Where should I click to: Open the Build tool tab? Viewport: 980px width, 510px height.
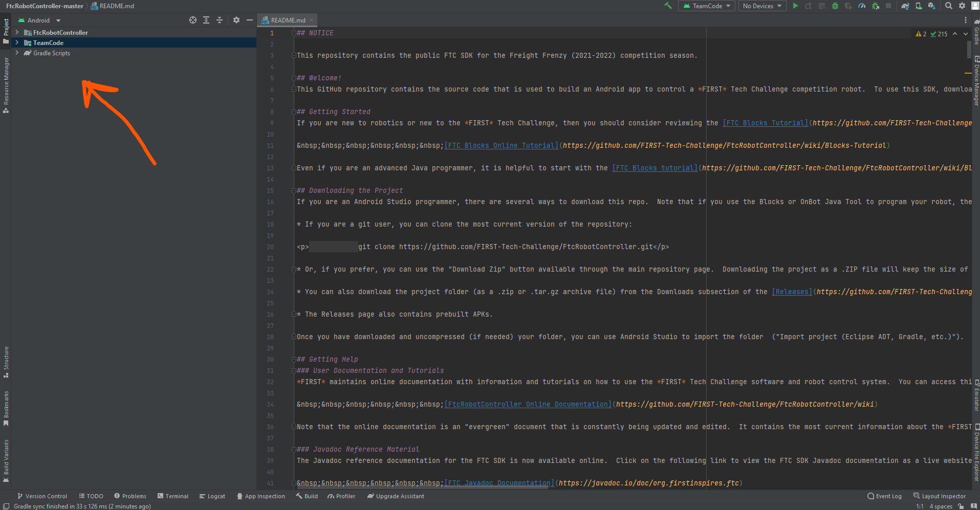pyautogui.click(x=307, y=496)
